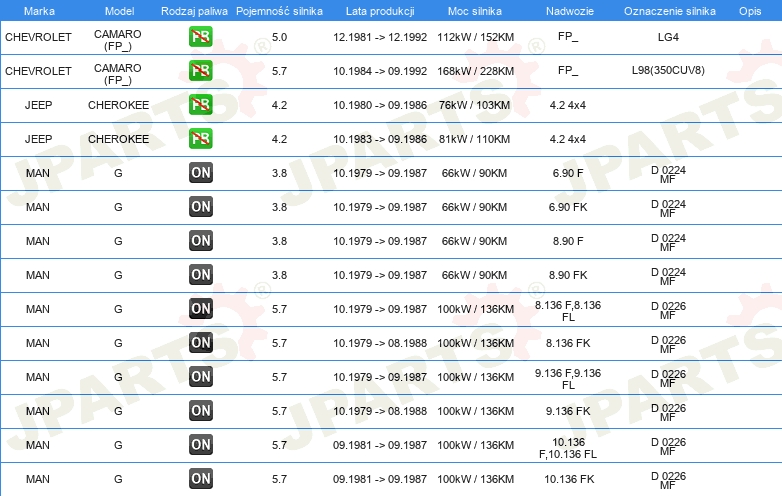Click the ON diesel icon for MAN 9.136 FK
The width and height of the screenshot is (782, 496).
(200, 410)
